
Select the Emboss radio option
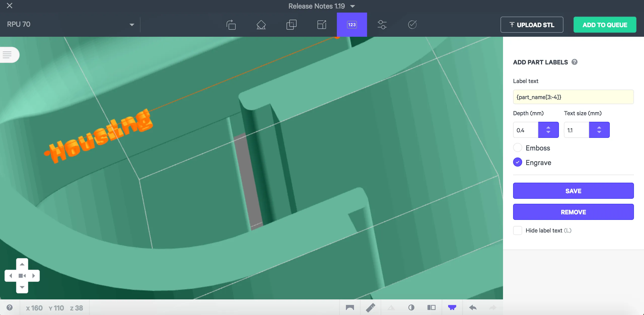pyautogui.click(x=517, y=148)
